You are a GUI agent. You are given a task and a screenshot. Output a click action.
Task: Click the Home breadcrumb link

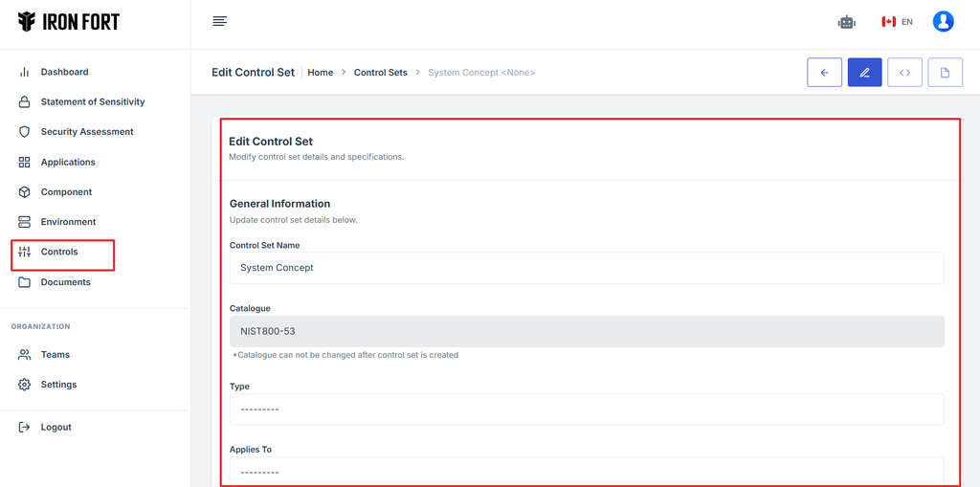coord(320,73)
